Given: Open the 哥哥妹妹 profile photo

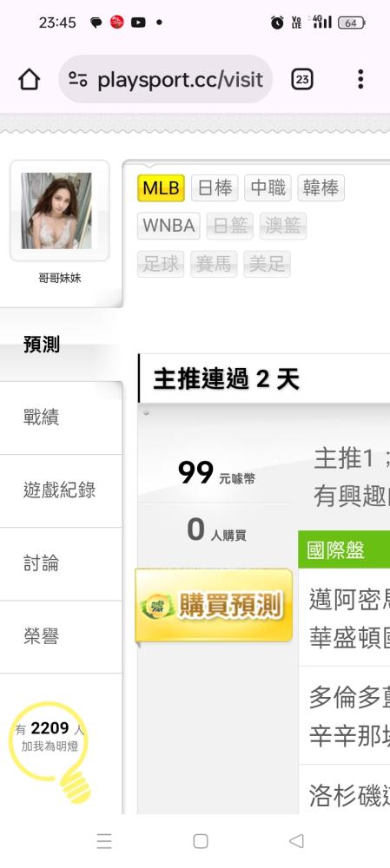Looking at the screenshot, I should point(56,210).
